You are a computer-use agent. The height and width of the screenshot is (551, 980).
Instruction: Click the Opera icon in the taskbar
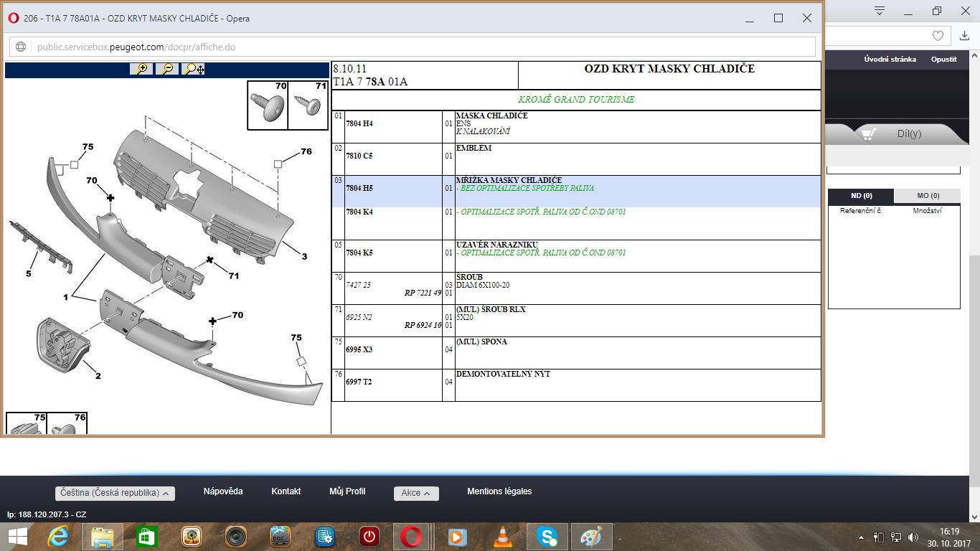411,537
